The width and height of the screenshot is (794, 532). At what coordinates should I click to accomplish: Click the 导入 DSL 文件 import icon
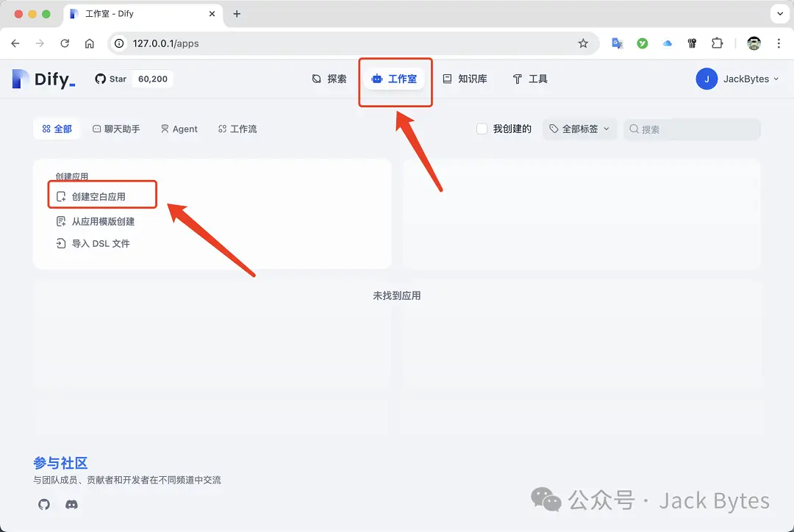60,242
